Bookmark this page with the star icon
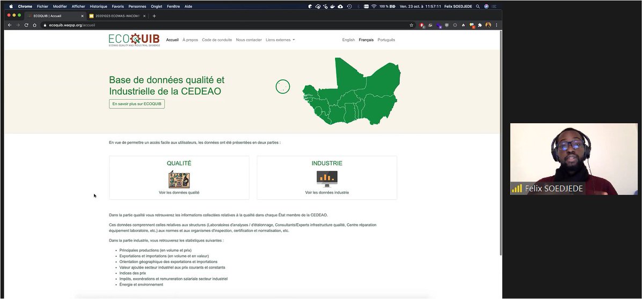Image resolution: width=644 pixels, height=299 pixels. [x=412, y=25]
